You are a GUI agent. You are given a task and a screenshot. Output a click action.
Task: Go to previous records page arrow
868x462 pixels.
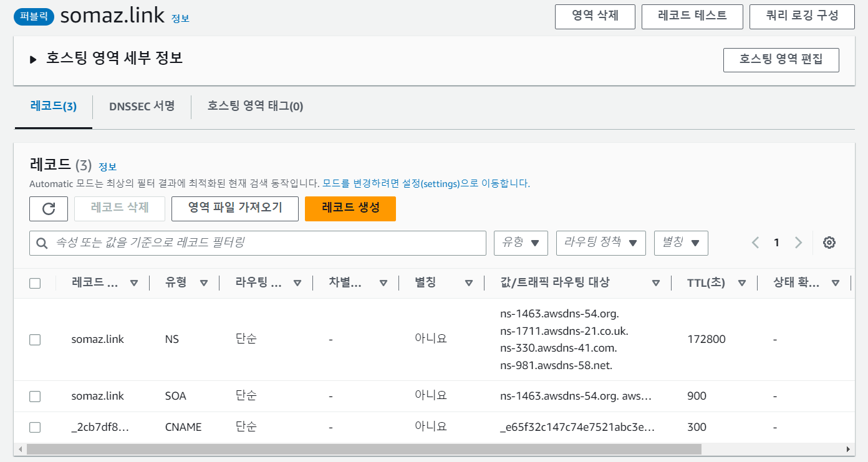coord(756,243)
